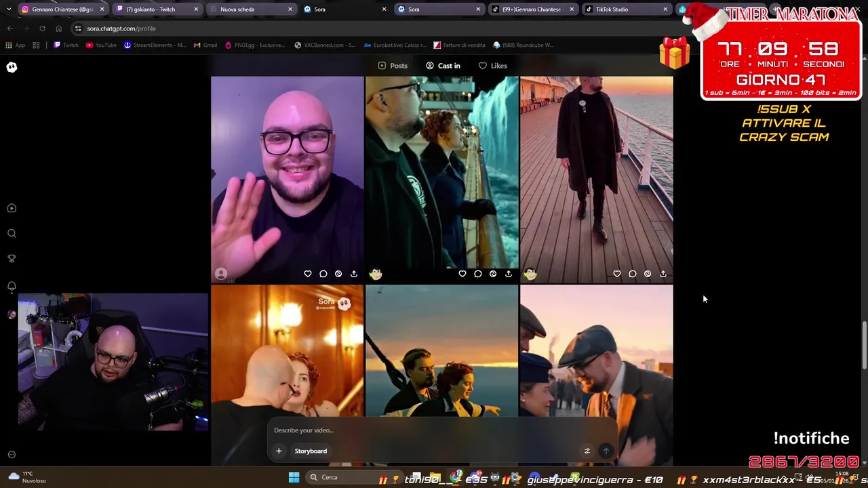Open the notifications bell in Sora sidebar

[x=12, y=286]
